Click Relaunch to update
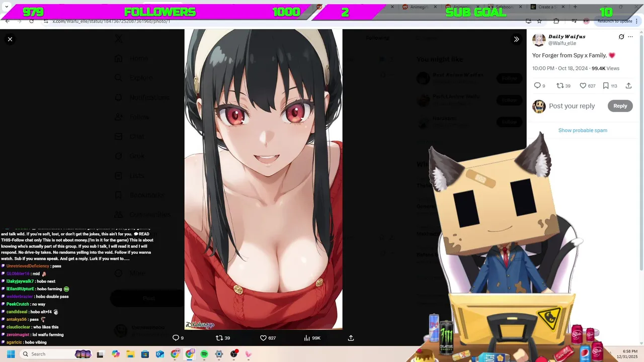 click(614, 21)
